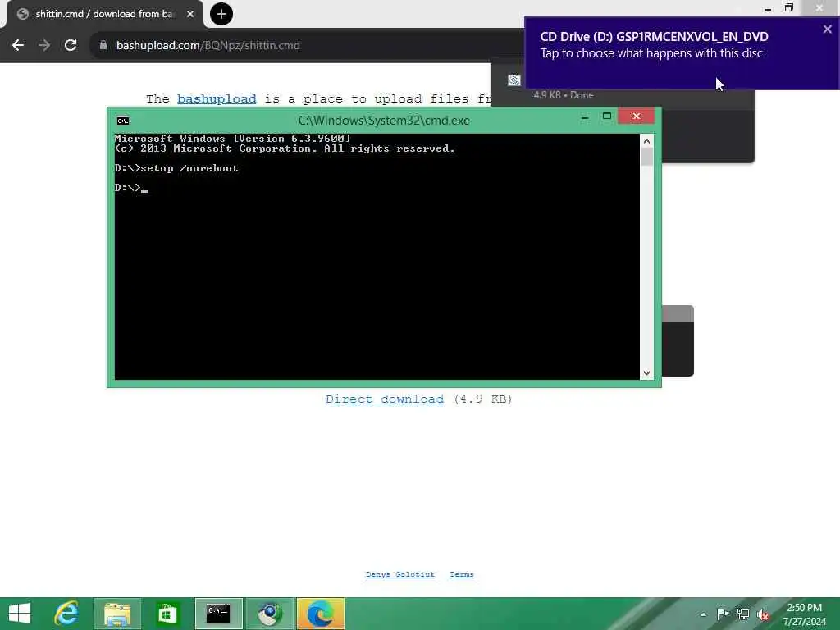Open Microsoft Edge from the taskbar
The width and height of the screenshot is (840, 630).
(x=321, y=614)
